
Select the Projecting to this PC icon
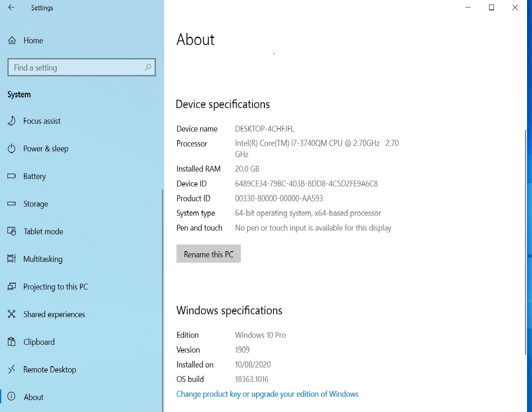pos(12,287)
